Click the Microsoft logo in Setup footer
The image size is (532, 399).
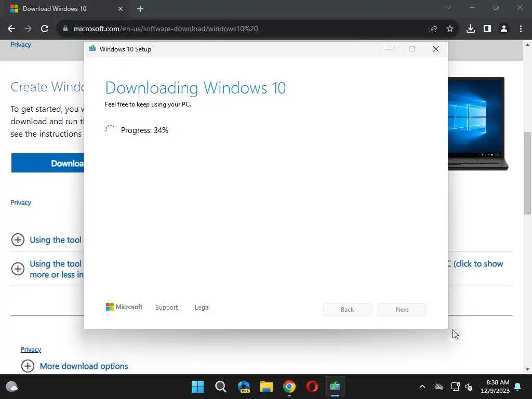[x=124, y=307]
